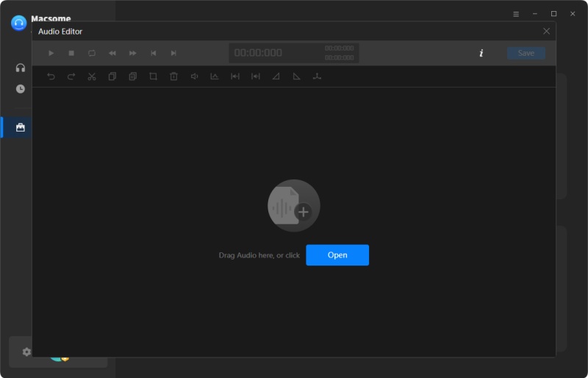Stop playback with the square Stop button

[71, 53]
